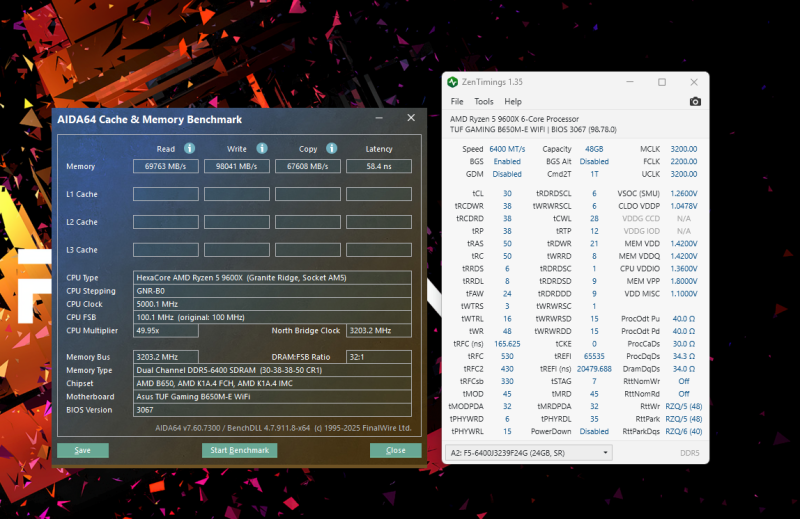Click the Write info icon in AIDA64

(x=262, y=149)
